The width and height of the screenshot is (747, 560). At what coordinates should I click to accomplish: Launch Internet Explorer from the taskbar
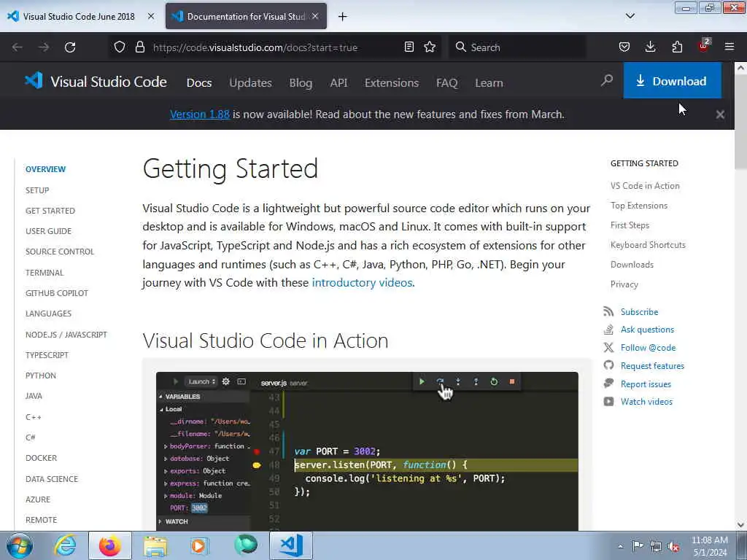65,545
